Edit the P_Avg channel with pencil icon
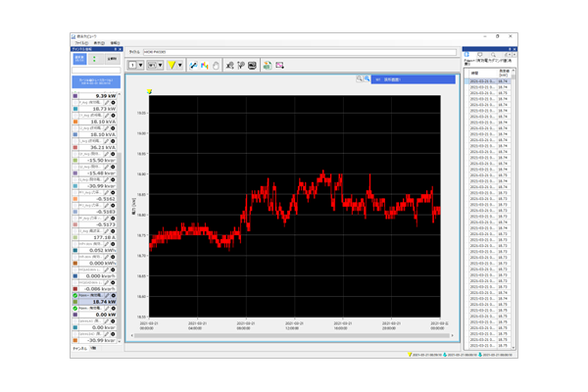 point(107,102)
